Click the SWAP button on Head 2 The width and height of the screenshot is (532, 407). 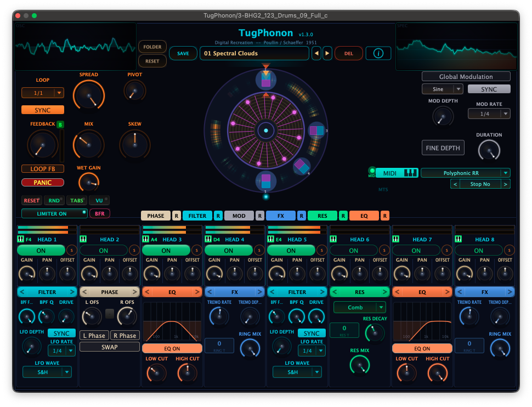tap(110, 347)
